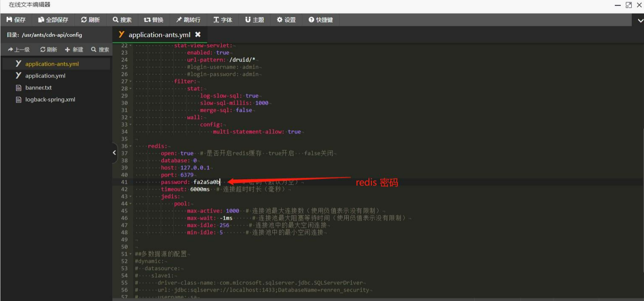Open the 字体 font settings
This screenshot has width=644, height=301.
point(223,19)
